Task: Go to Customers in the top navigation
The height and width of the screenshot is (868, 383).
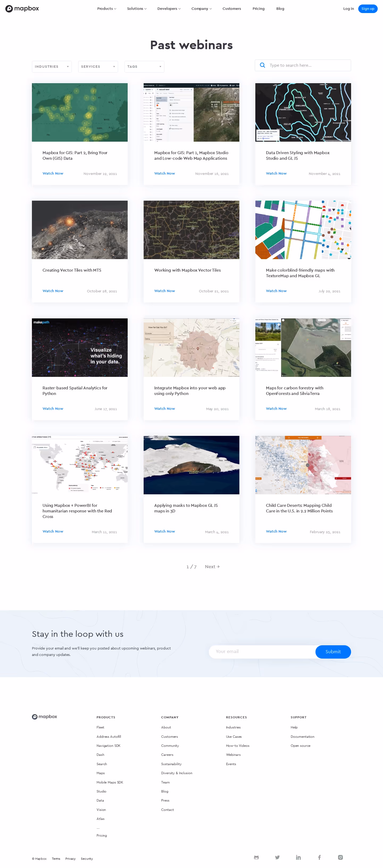Action: click(x=232, y=9)
